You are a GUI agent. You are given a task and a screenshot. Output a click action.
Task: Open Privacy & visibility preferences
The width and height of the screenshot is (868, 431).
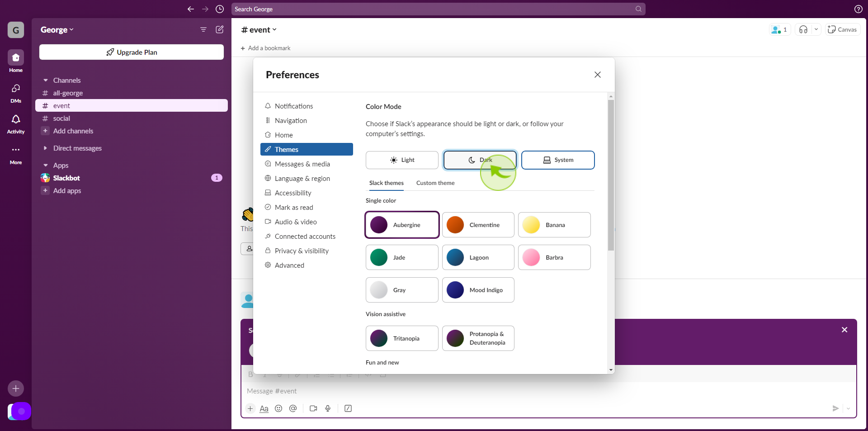307,251
